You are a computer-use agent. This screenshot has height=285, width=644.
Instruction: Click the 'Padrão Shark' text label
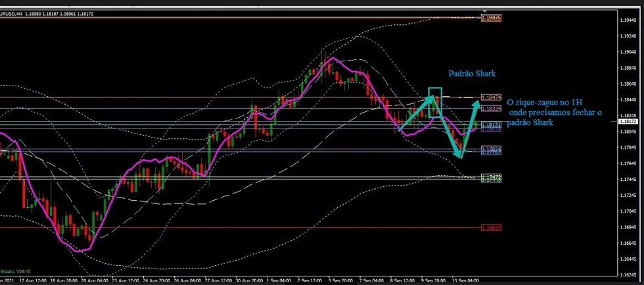(x=471, y=74)
